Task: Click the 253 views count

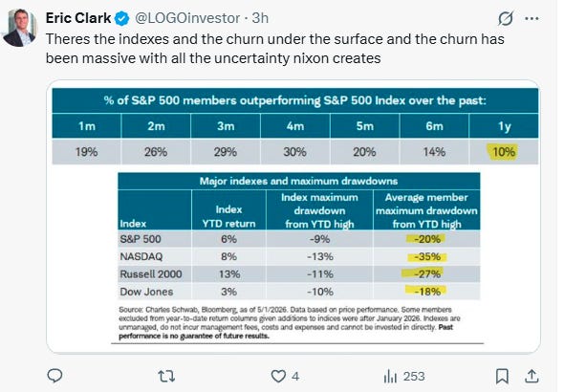Action: pos(414,376)
